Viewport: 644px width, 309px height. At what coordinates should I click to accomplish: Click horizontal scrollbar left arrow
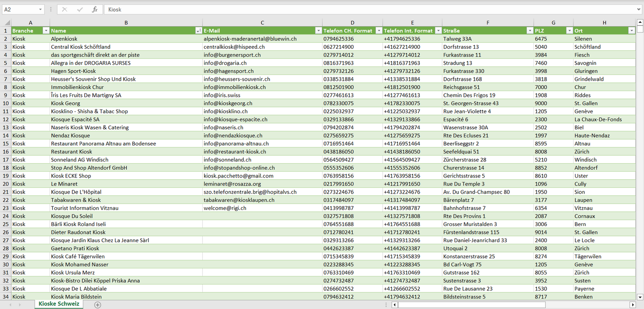click(x=394, y=305)
